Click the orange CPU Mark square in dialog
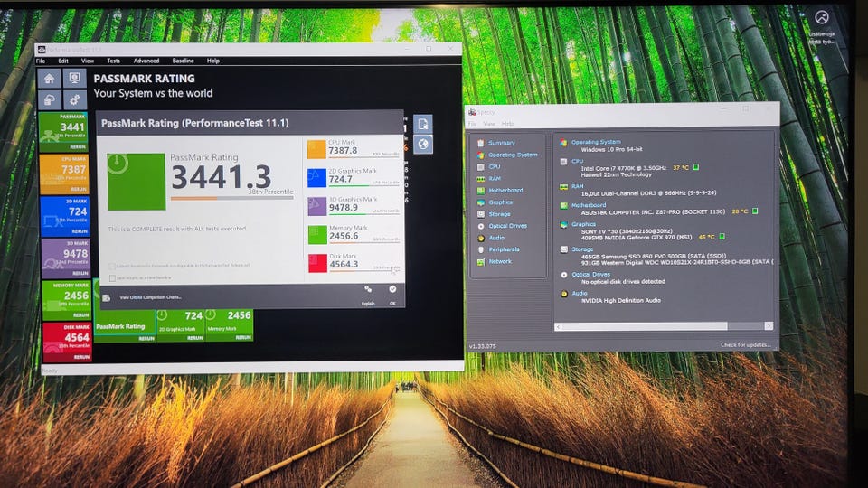Viewport: 868px width, 488px height. tap(316, 149)
